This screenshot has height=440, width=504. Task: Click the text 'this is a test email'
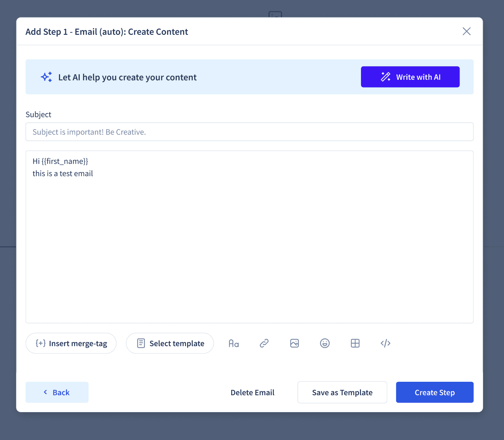coord(63,174)
